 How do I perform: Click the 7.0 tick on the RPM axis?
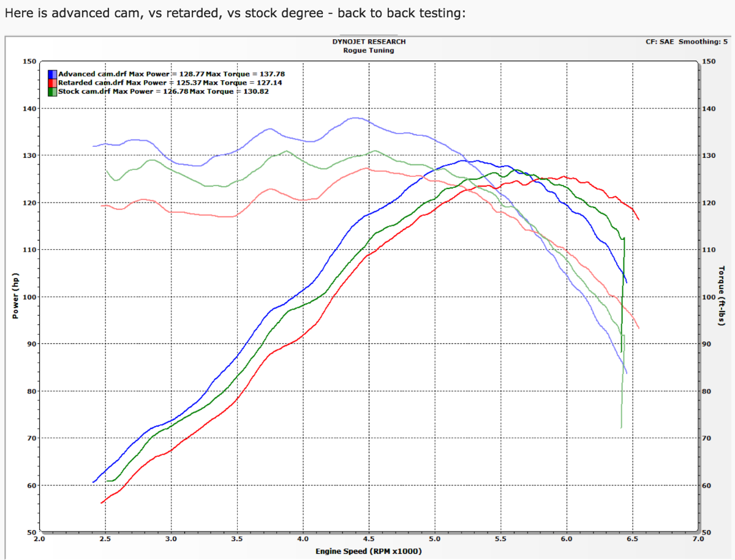pyautogui.click(x=698, y=540)
